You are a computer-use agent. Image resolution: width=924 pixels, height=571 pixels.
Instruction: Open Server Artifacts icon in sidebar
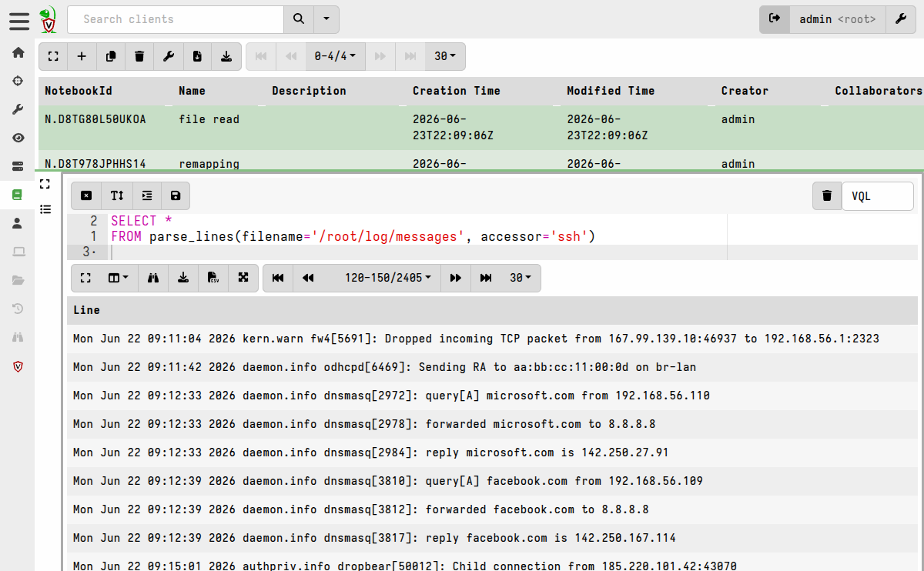[x=18, y=166]
